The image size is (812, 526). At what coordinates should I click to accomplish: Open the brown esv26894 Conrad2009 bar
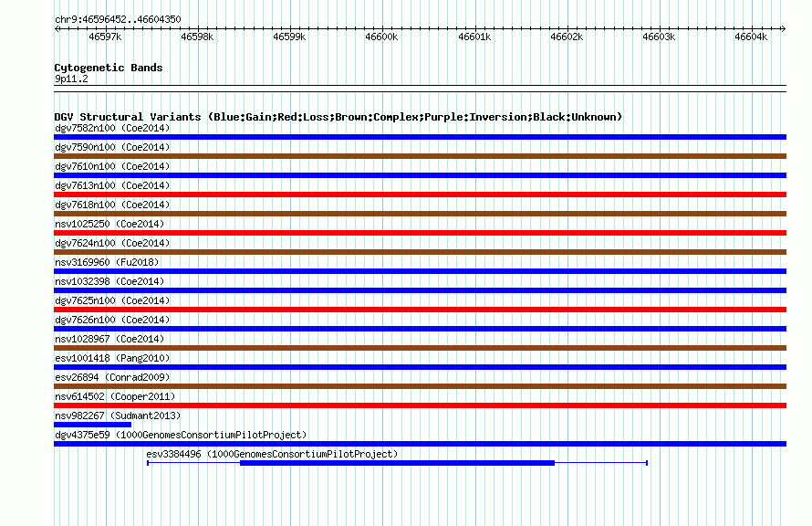[420, 386]
